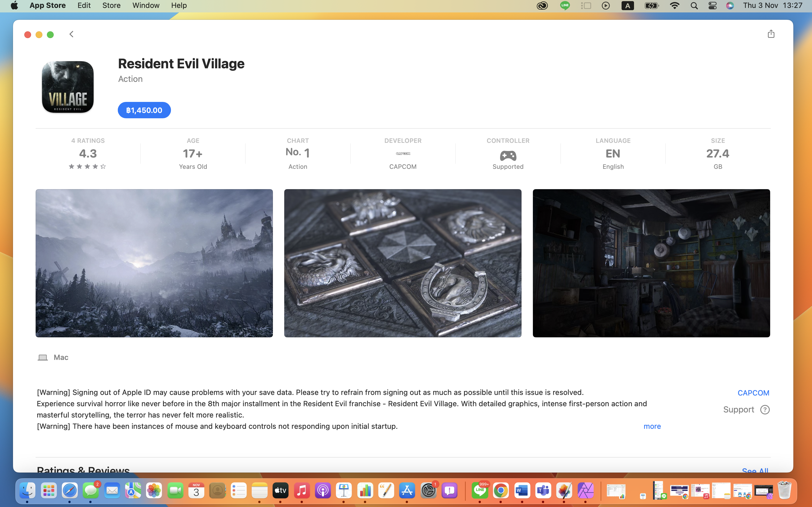Click the game controller Supported icon
The width and height of the screenshot is (812, 507).
point(508,156)
